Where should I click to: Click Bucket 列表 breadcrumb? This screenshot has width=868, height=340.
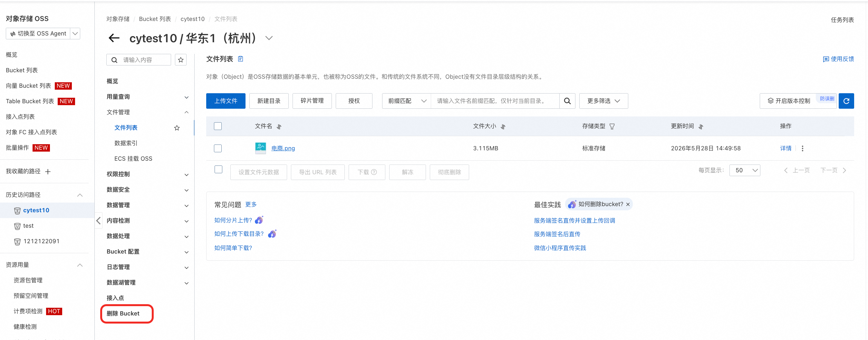tap(155, 19)
